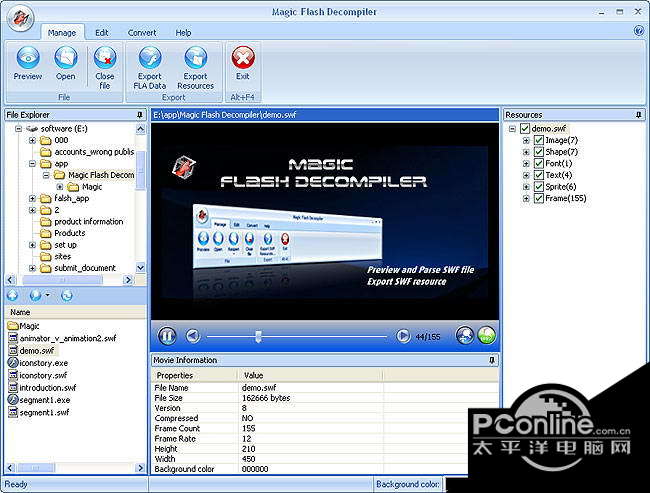The height and width of the screenshot is (493, 650).
Task: Click the Close file icon
Action: click(104, 59)
